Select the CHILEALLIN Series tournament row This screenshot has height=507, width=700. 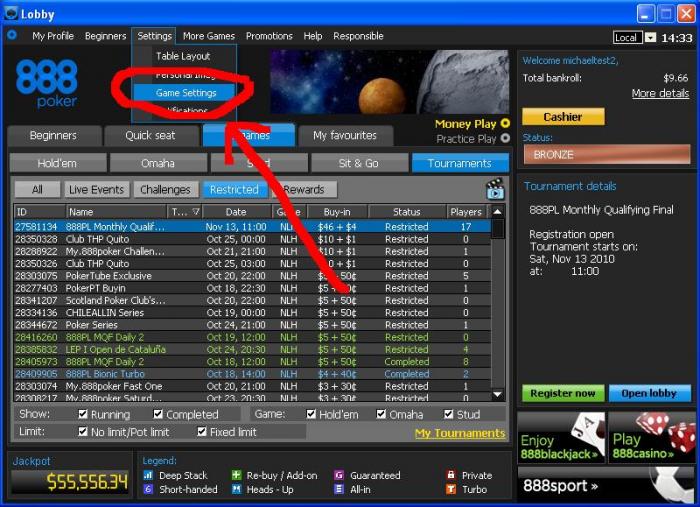(x=253, y=312)
